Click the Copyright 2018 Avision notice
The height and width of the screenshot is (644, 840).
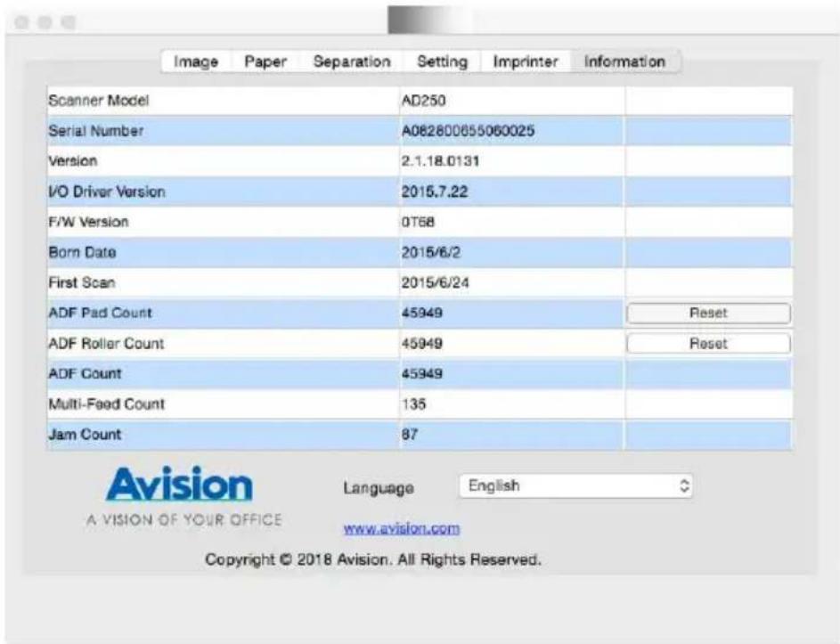click(373, 560)
